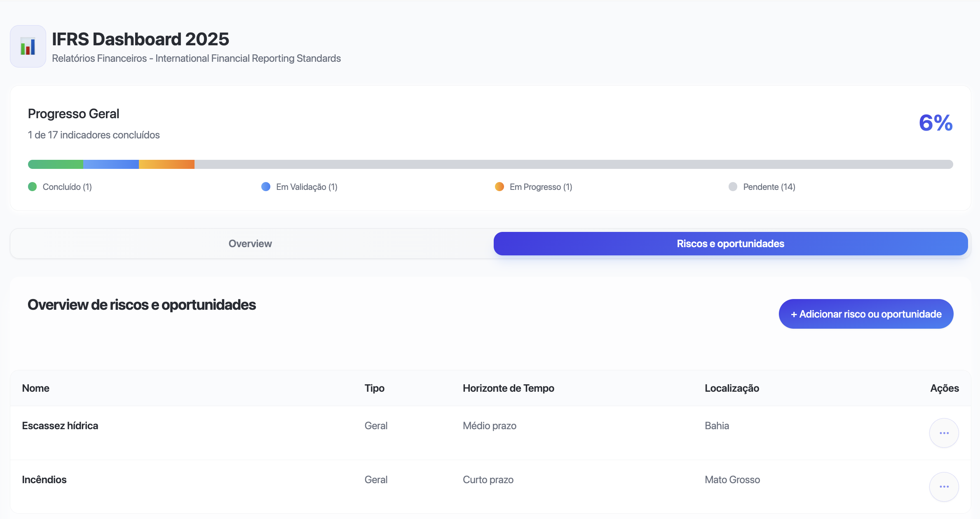The height and width of the screenshot is (519, 980).
Task: Click the Horizonte de Tempo column header
Action: coord(508,388)
